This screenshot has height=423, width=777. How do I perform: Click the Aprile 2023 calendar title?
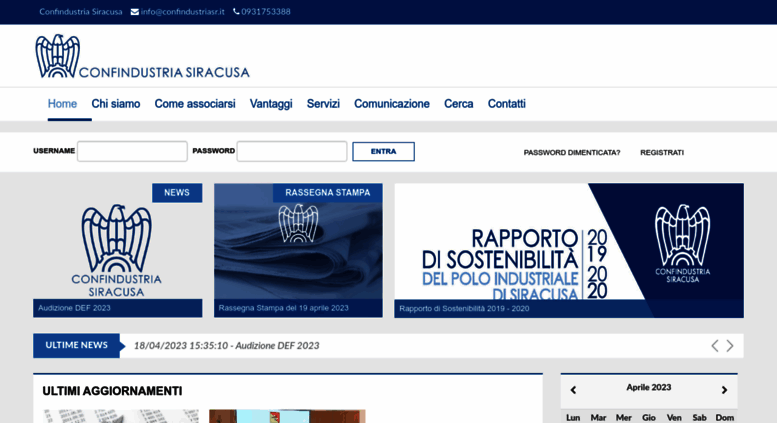649,387
